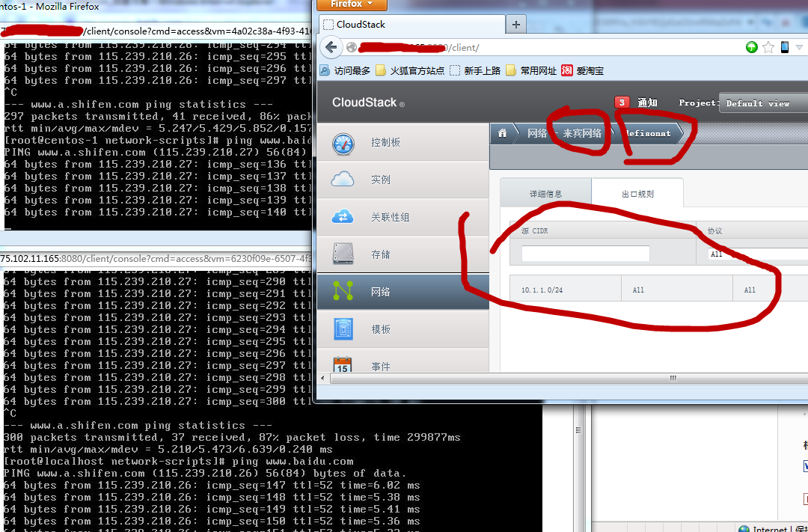Bookmark page with the star icon
The height and width of the screenshot is (532, 808).
coord(768,47)
